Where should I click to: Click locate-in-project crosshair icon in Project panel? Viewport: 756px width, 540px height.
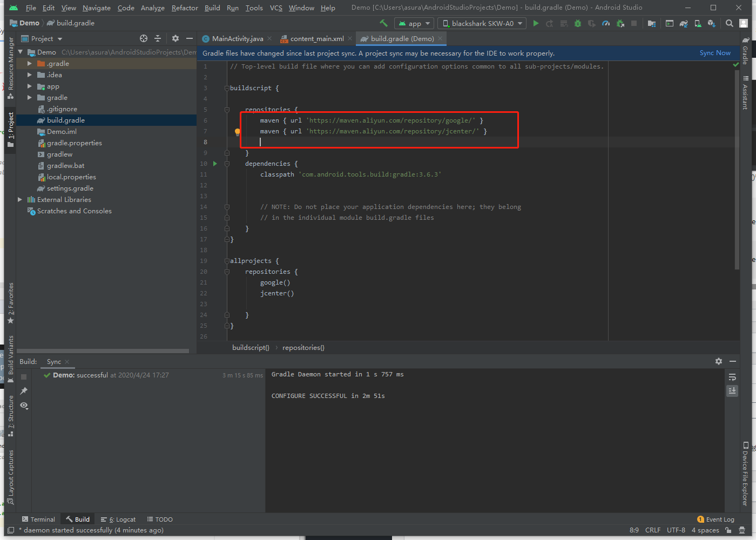point(144,38)
